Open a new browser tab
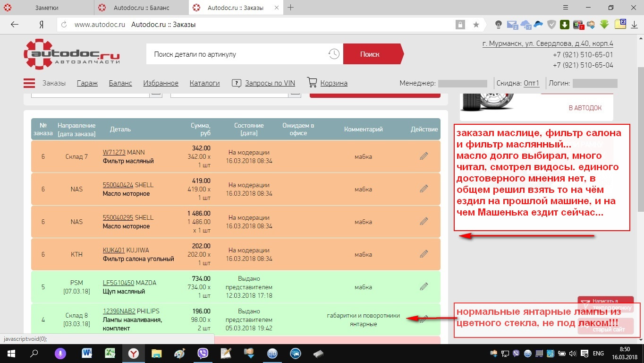 (291, 8)
